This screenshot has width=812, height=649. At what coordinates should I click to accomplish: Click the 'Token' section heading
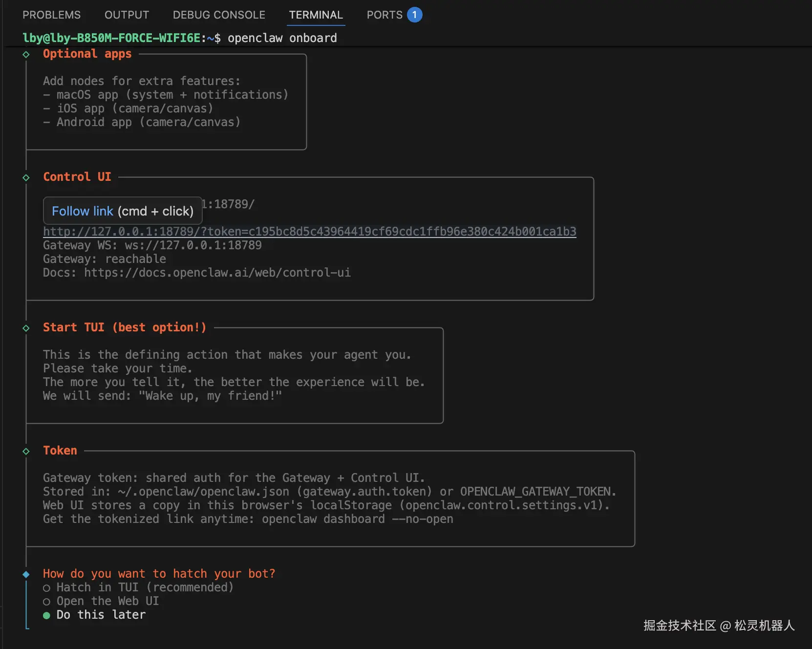point(60,451)
